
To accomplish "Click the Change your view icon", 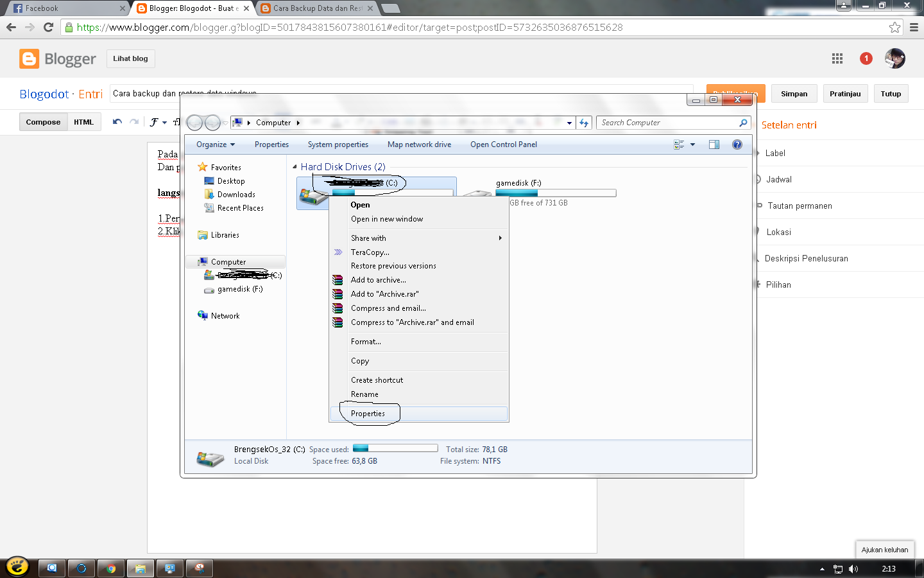I will click(x=679, y=144).
